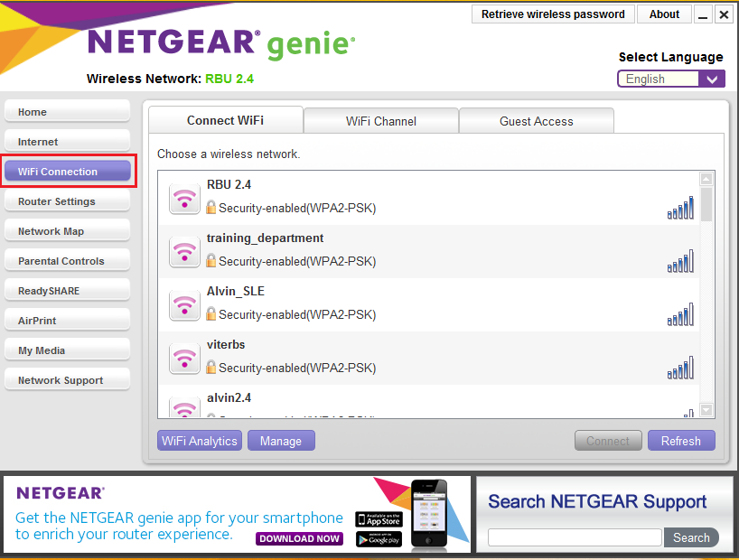Click the DOWNLOAD NOW banner button
The image size is (739, 560).
[299, 538]
